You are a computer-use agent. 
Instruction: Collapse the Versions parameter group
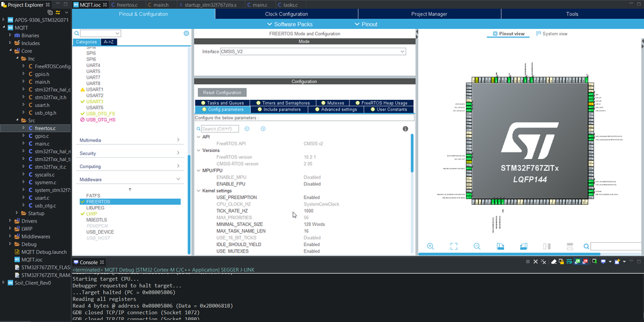coord(199,151)
